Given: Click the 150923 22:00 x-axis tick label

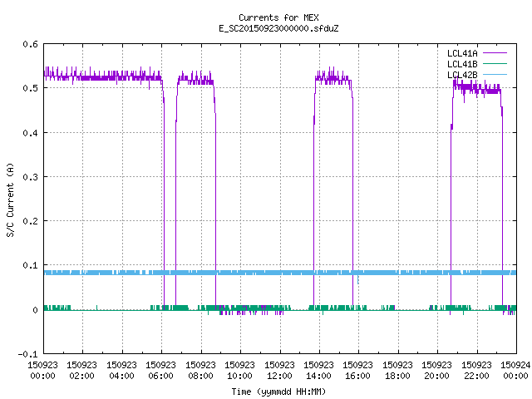Looking at the screenshot, I should click(476, 370).
